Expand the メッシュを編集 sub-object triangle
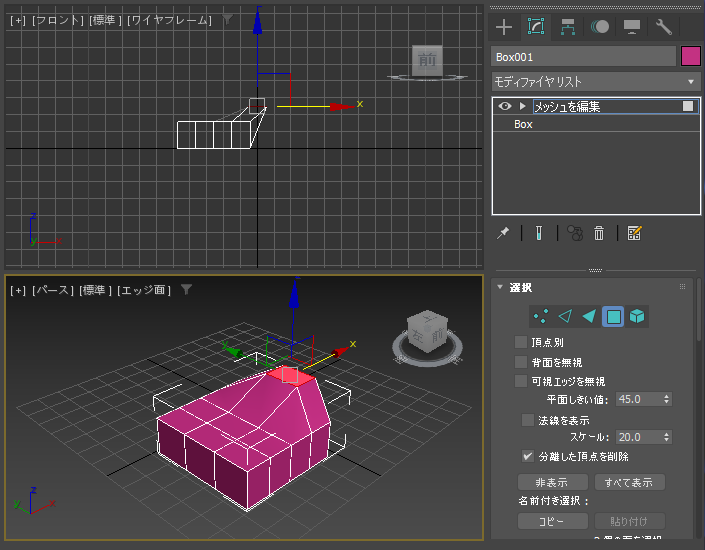The image size is (705, 550). (522, 106)
